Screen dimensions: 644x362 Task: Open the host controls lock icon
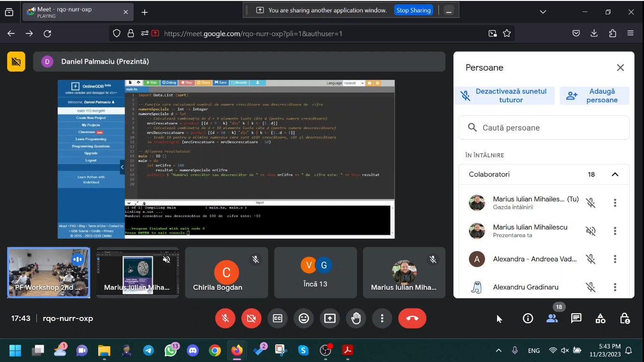(x=624, y=318)
